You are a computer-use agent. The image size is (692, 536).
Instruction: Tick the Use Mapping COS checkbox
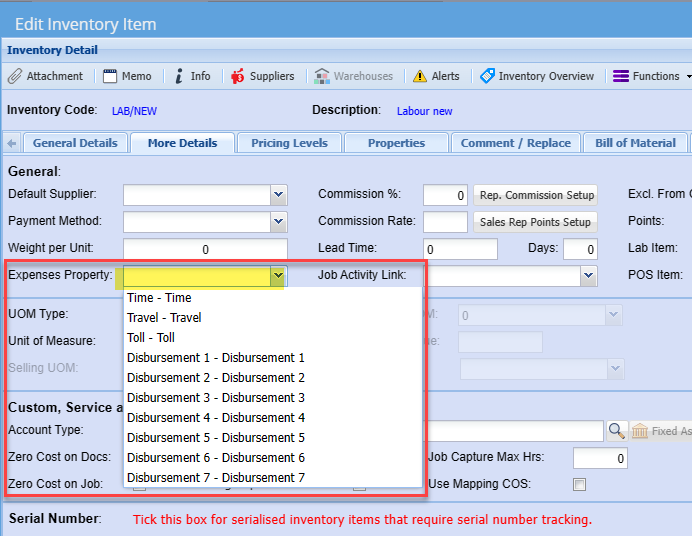click(x=579, y=484)
